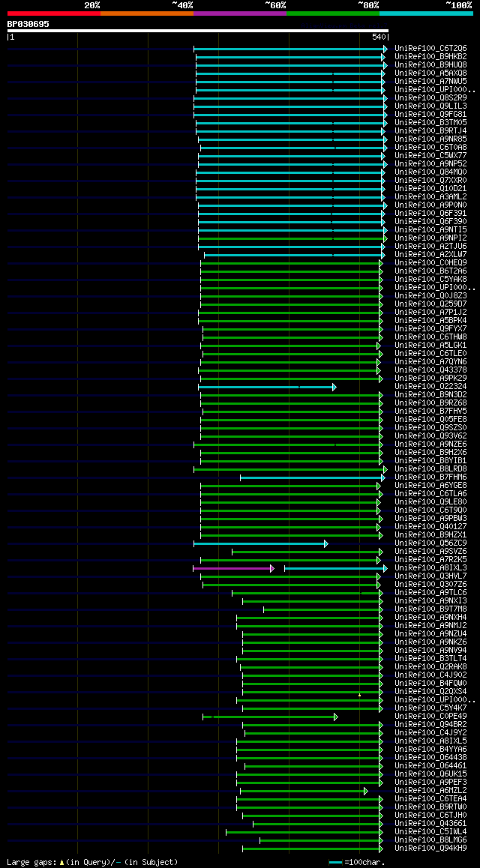Open the UniRef100_C5Y4K7 hit
The height and width of the screenshot is (868, 480).
pos(430,708)
